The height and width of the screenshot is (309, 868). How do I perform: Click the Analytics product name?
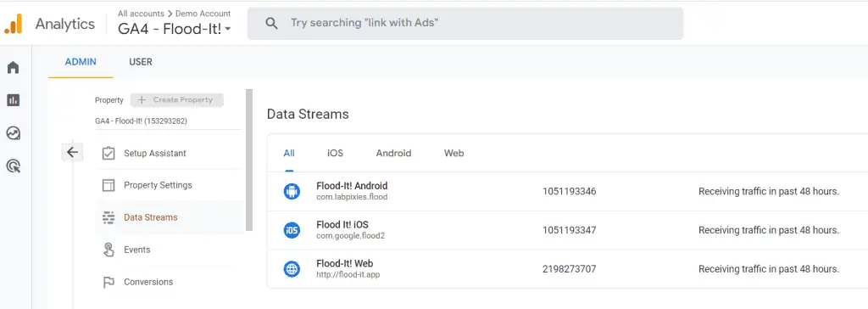tap(65, 24)
